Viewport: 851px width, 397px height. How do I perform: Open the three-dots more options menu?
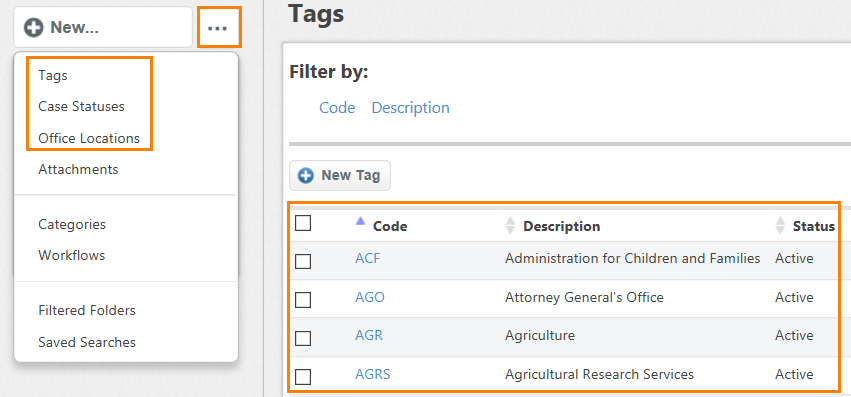point(219,27)
